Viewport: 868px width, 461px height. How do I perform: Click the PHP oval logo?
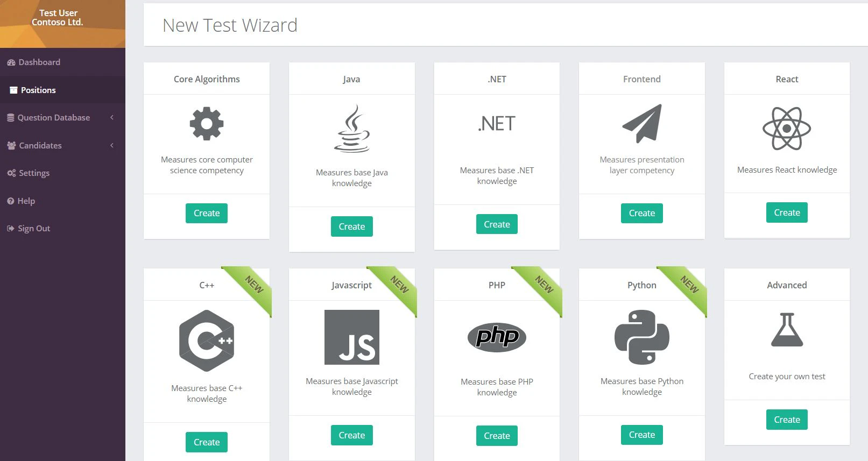tap(497, 337)
